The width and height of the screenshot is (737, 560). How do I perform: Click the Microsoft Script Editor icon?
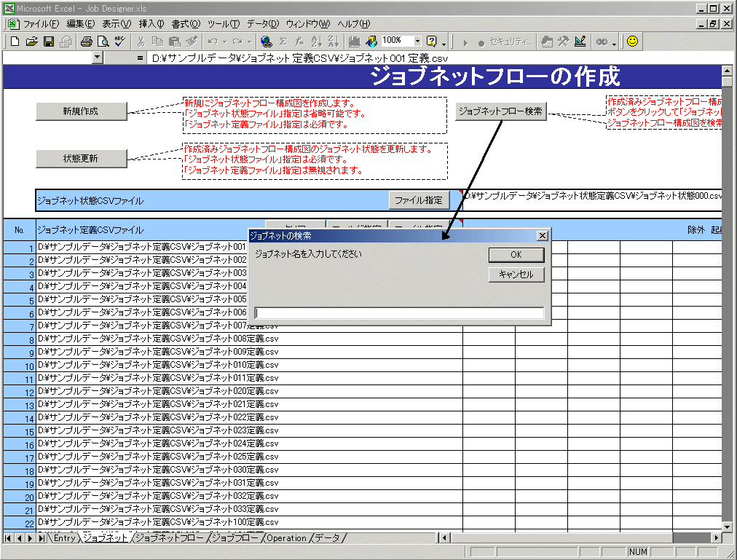[x=602, y=42]
